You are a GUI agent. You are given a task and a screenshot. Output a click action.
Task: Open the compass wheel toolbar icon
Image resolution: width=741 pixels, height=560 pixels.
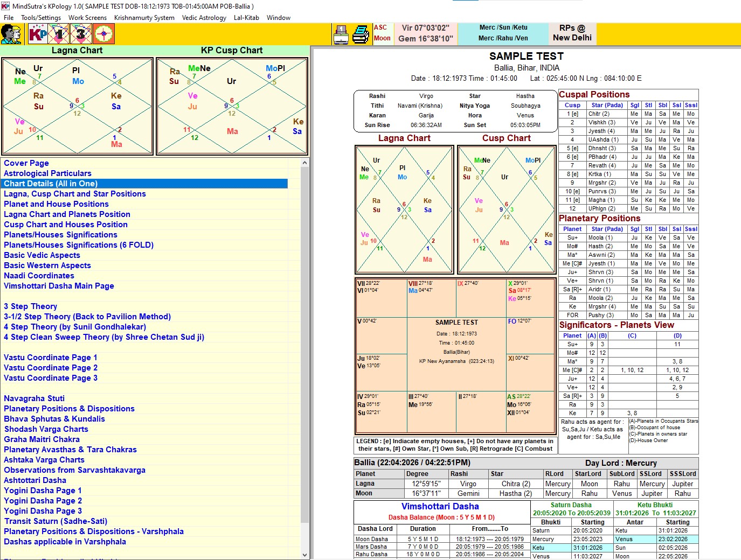click(103, 34)
